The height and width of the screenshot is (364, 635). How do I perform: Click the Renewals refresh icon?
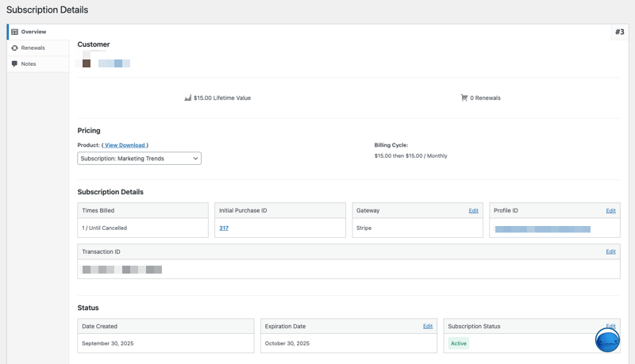tap(14, 48)
